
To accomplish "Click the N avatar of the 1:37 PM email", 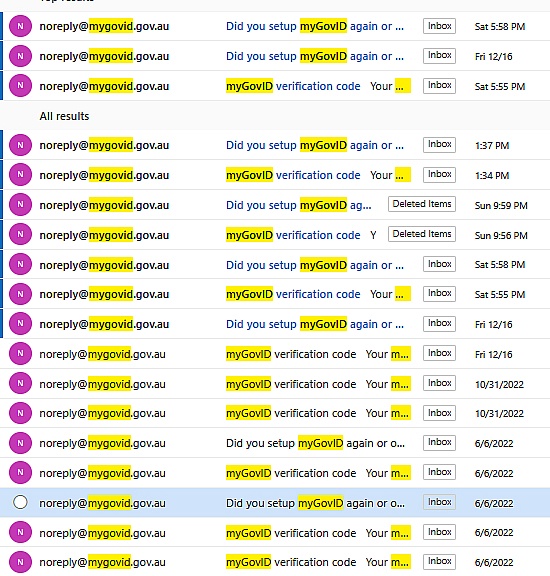I will tap(20, 145).
